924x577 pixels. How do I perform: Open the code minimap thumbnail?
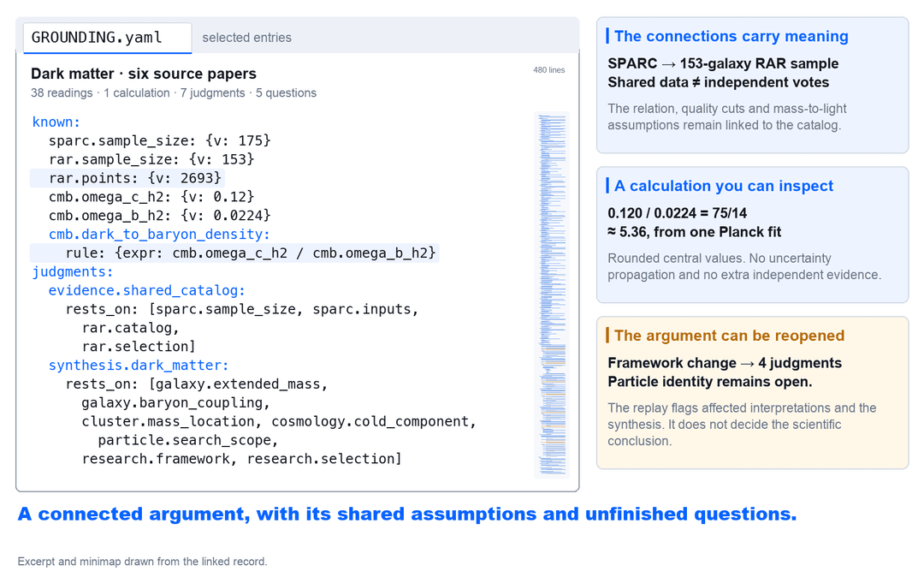pos(552,294)
